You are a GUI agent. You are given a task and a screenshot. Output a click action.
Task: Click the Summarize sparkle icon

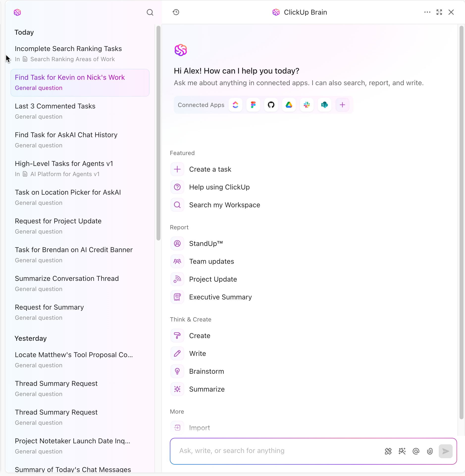[177, 389]
